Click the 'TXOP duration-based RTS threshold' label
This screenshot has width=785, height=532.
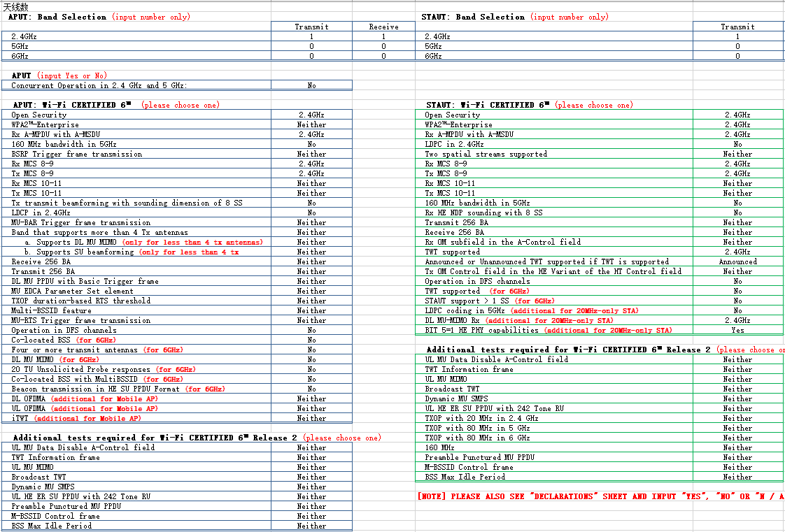pos(80,301)
